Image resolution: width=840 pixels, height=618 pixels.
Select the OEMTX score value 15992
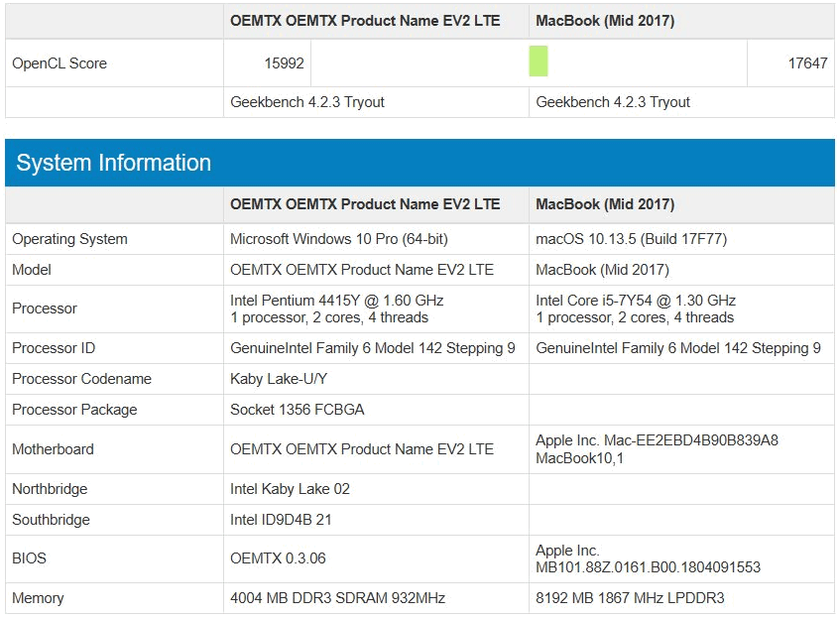pos(284,63)
